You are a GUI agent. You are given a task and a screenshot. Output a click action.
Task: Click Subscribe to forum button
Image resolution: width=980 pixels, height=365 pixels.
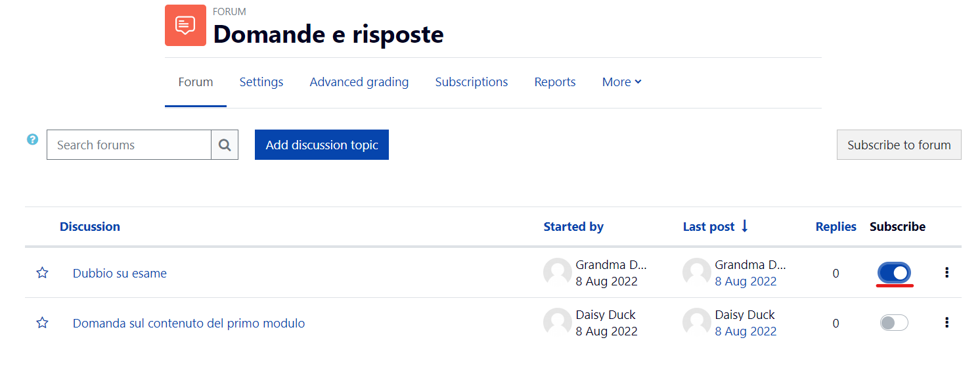899,145
